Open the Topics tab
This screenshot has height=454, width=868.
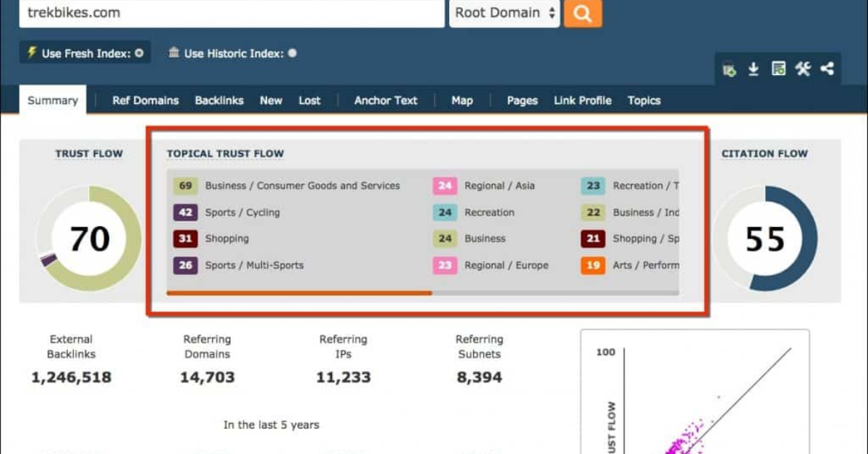coord(644,100)
